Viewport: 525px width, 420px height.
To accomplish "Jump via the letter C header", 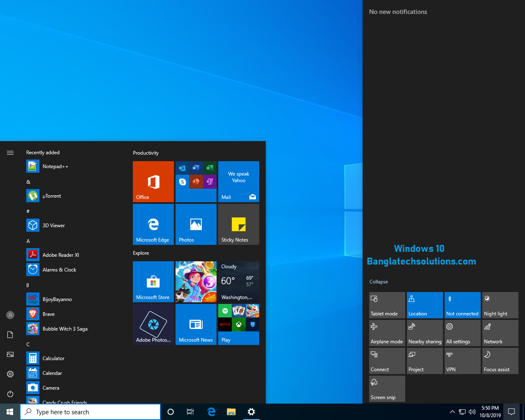I will pyautogui.click(x=28, y=344).
